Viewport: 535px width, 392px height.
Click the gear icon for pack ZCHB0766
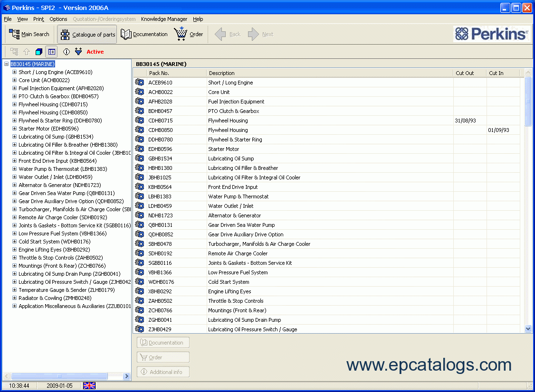click(140, 310)
